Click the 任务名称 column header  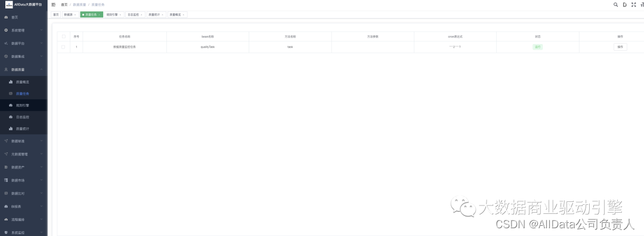point(125,36)
